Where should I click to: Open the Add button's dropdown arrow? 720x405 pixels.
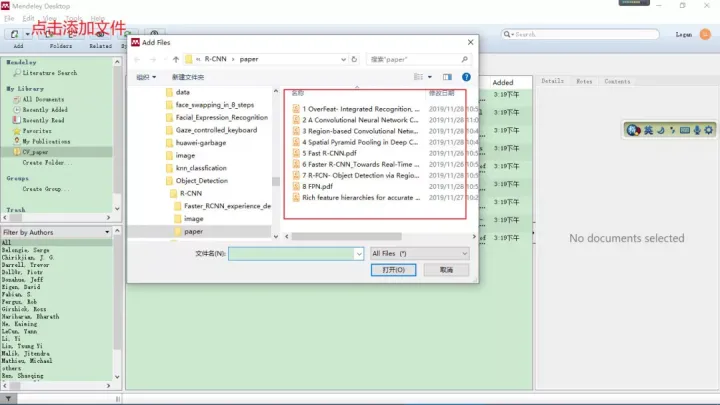pyautogui.click(x=27, y=34)
